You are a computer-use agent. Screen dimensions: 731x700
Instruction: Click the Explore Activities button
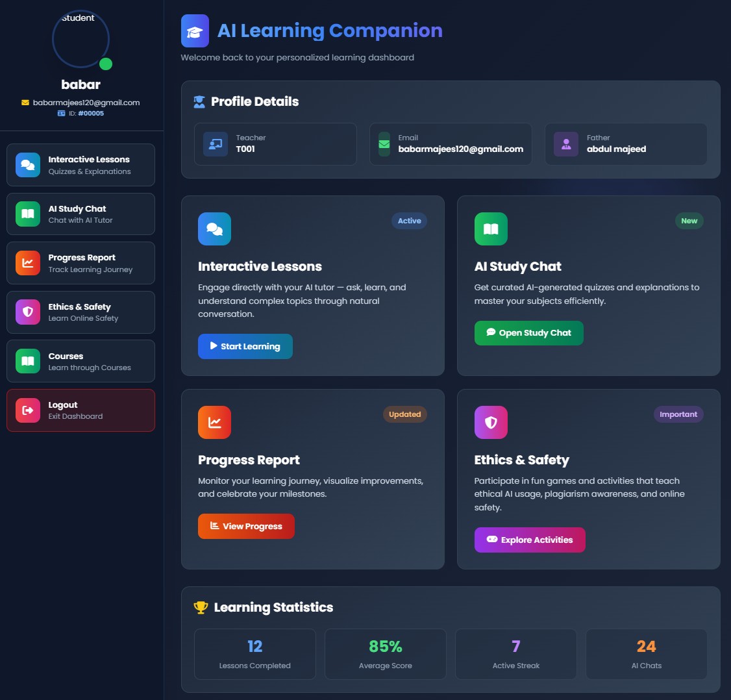pos(529,540)
